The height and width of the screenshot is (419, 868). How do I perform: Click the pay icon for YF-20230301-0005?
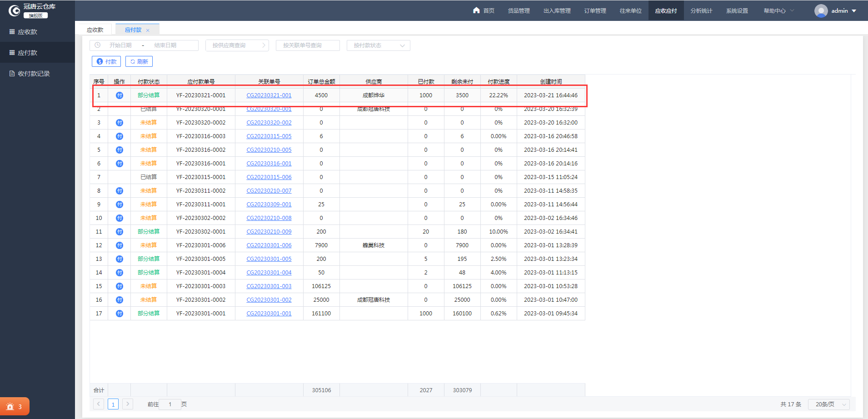point(120,259)
